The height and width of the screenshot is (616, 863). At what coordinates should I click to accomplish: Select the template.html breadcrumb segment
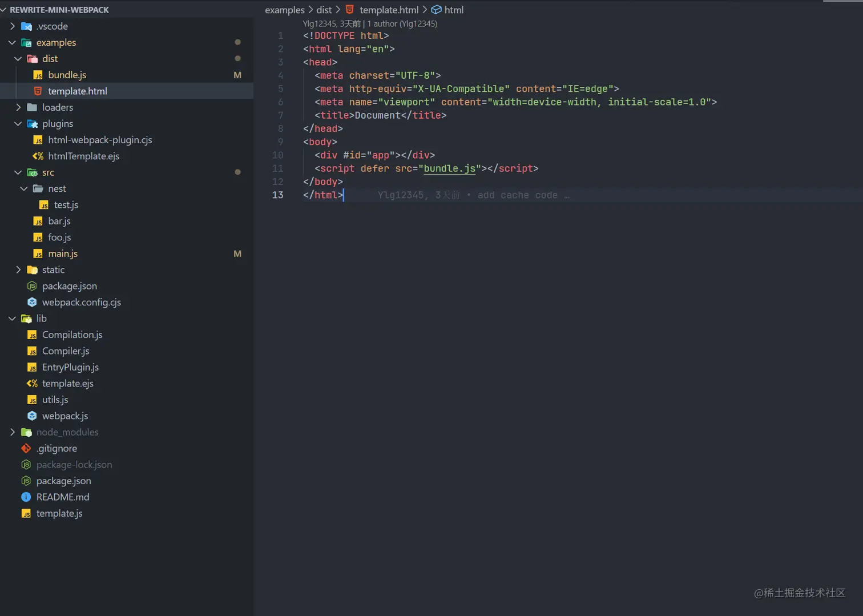(389, 10)
